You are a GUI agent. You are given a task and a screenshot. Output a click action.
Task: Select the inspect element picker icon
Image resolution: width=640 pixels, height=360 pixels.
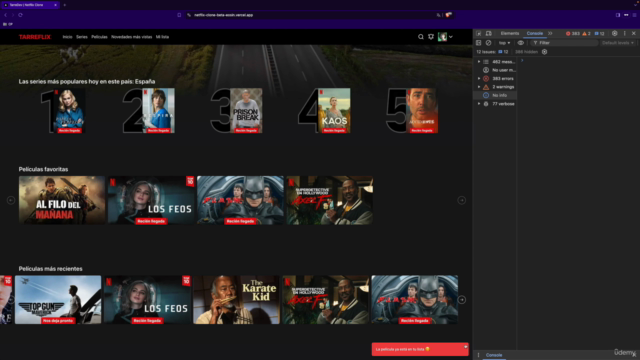coord(479,33)
